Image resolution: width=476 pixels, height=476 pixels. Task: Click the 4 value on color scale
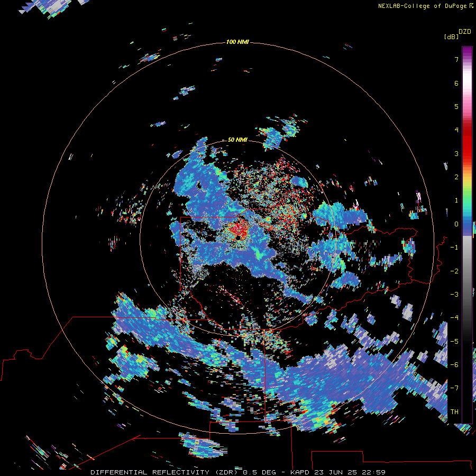tap(456, 130)
